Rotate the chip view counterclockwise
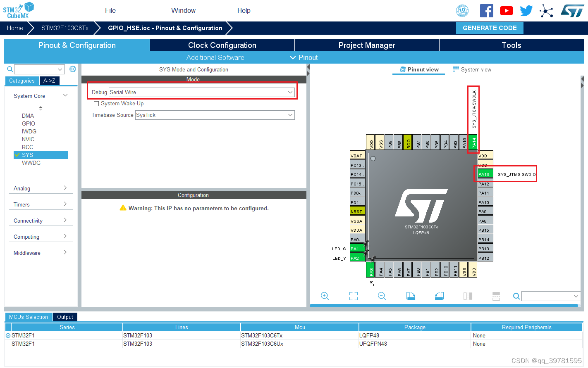Screen dimensions: 588x368 [439, 296]
